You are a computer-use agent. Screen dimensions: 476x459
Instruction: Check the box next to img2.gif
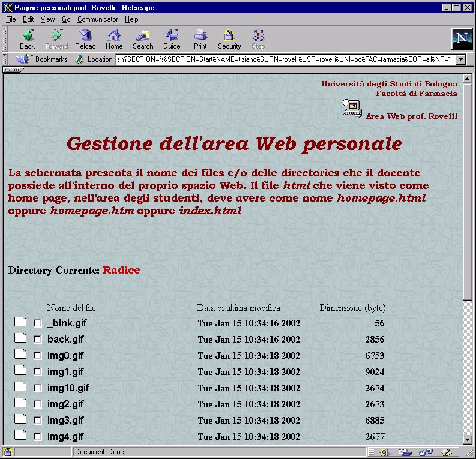[37, 404]
